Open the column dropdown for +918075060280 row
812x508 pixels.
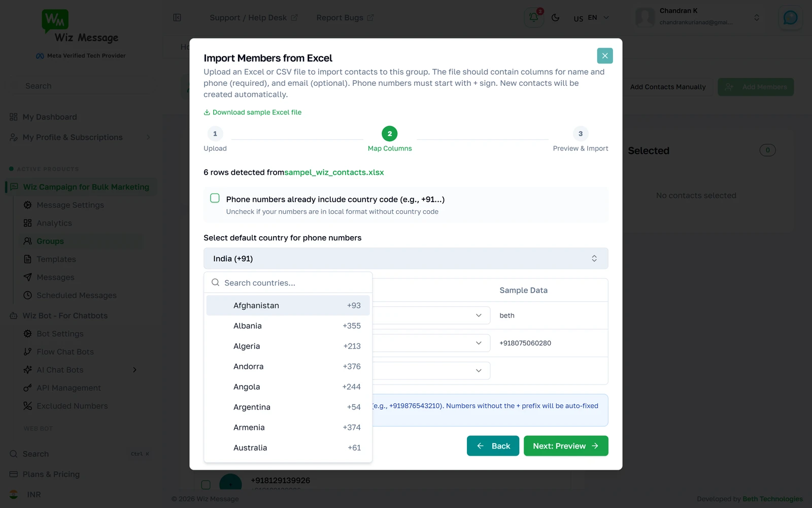click(432, 343)
